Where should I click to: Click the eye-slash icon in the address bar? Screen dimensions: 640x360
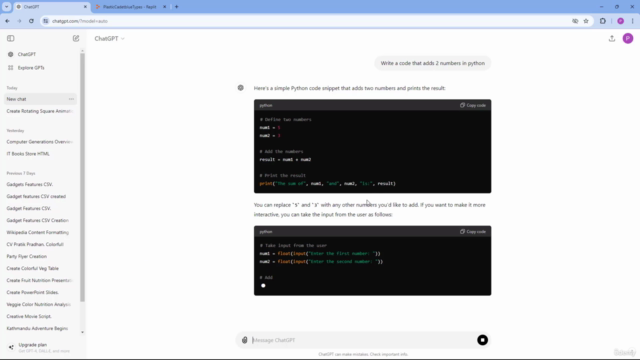(x=575, y=21)
